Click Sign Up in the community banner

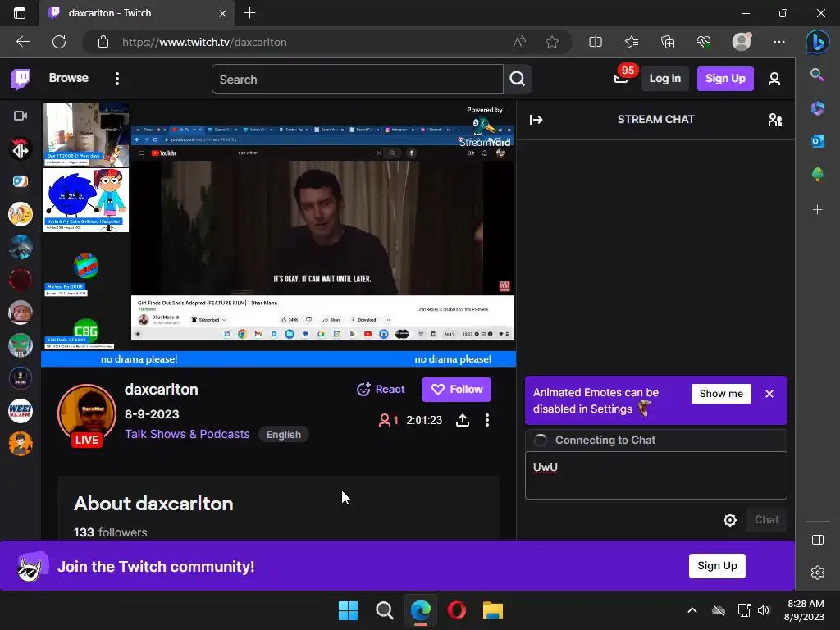[717, 566]
